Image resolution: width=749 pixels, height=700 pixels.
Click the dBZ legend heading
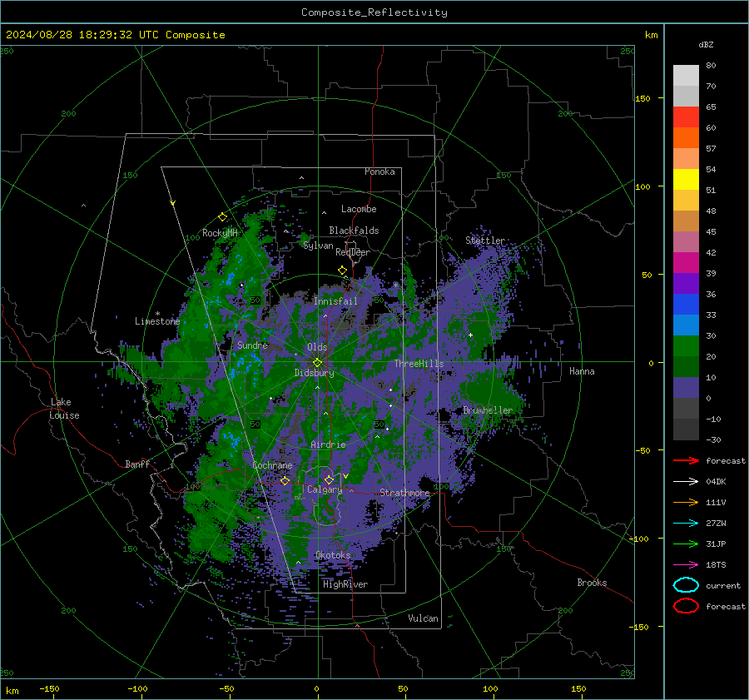(x=706, y=44)
